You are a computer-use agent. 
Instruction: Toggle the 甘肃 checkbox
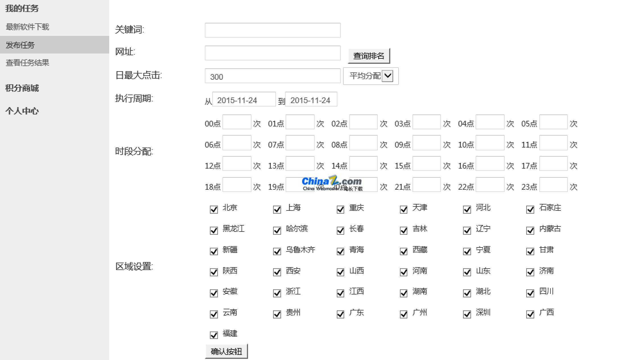pyautogui.click(x=530, y=251)
